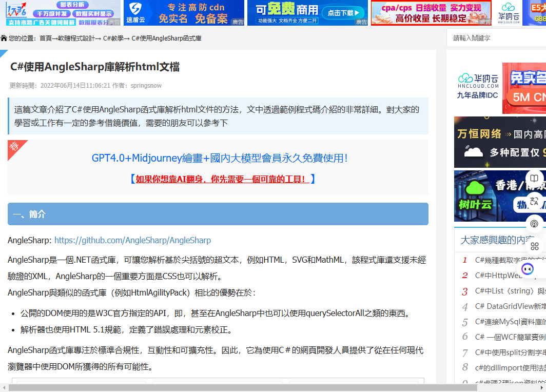Open popular article 4 about C# DataGridView
Image resolution: width=546 pixels, height=392 pixels.
point(510,306)
